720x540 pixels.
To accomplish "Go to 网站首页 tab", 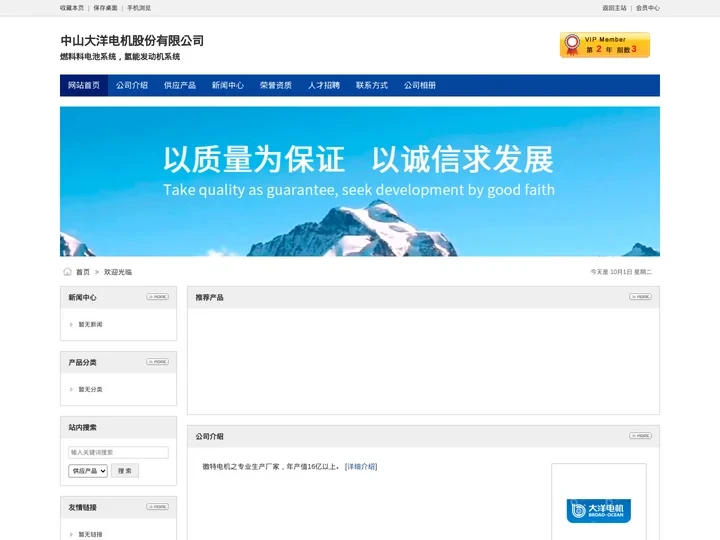I will [x=84, y=85].
